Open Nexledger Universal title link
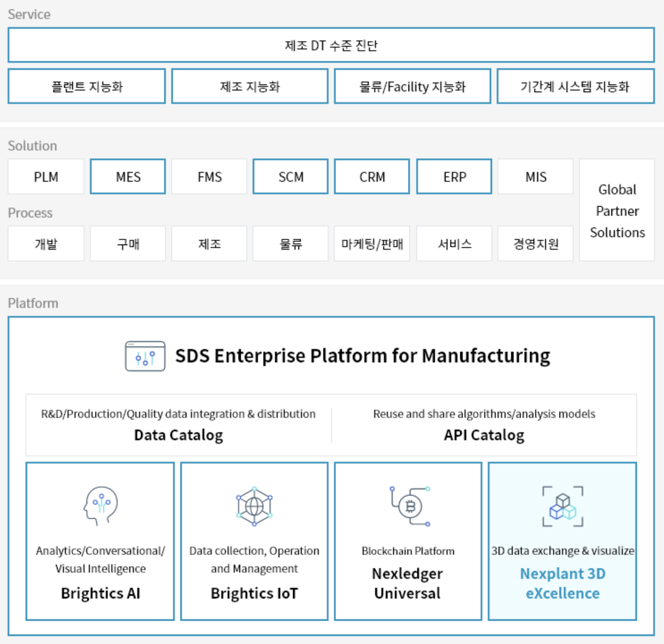Viewport: 664px width, 644px height. point(408,584)
